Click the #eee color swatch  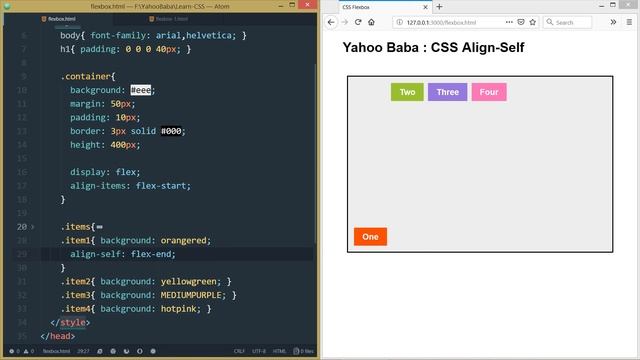click(140, 90)
